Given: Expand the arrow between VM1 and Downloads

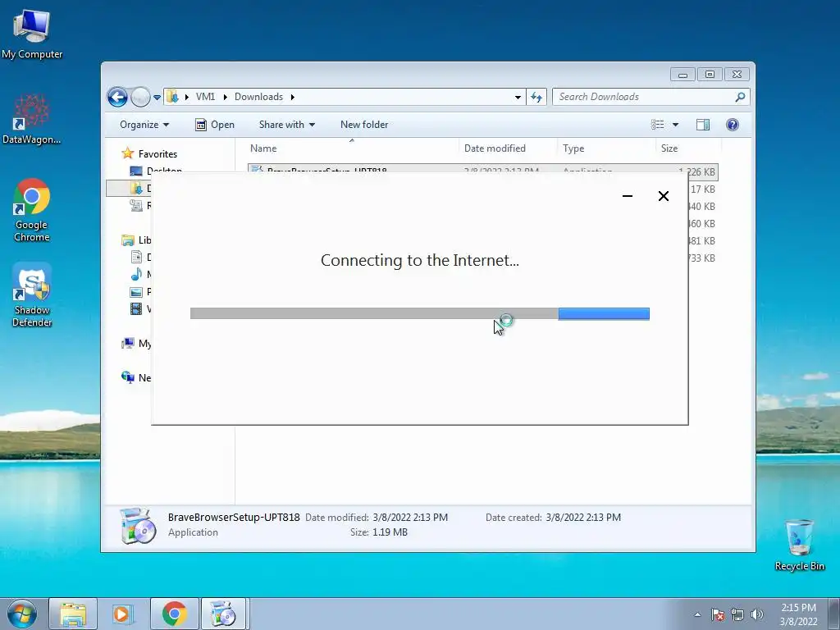Looking at the screenshot, I should pyautogui.click(x=225, y=97).
